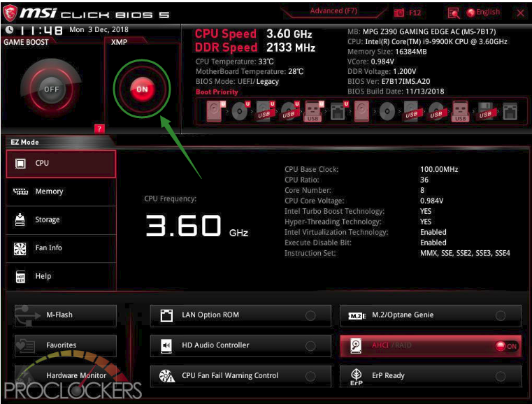Select the legacy hard disk boot icon without U badge
This screenshot has width=532, height=404.
click(x=361, y=111)
